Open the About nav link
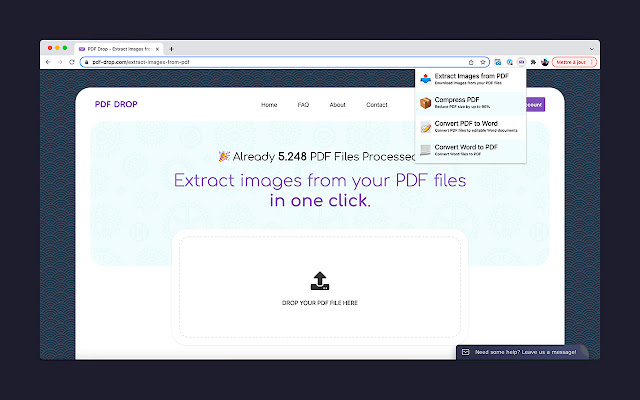The image size is (640, 400). coord(338,105)
